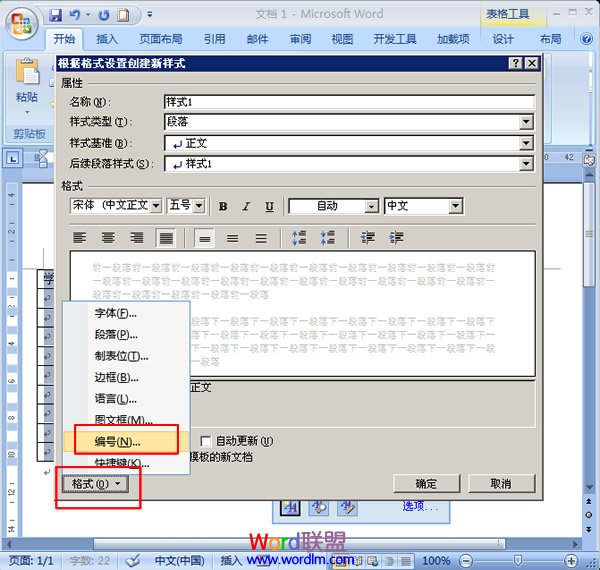Switch to 插入 ribbon tab
Image resolution: width=600 pixels, height=570 pixels.
pyautogui.click(x=107, y=39)
